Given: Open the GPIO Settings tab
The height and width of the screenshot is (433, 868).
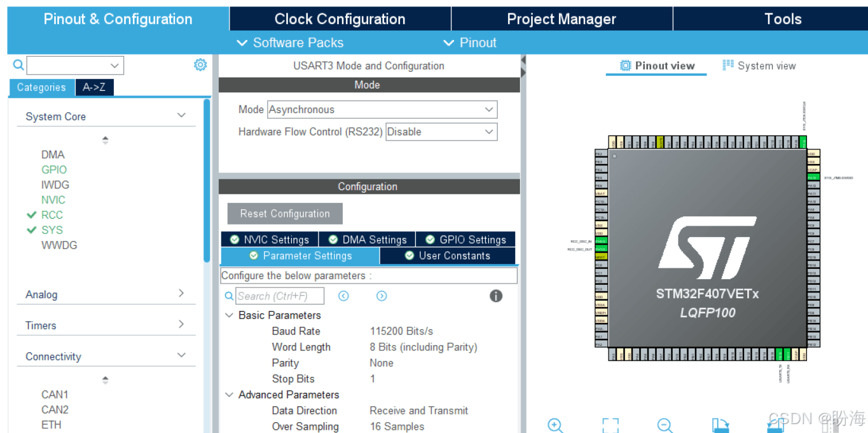Looking at the screenshot, I should 465,240.
